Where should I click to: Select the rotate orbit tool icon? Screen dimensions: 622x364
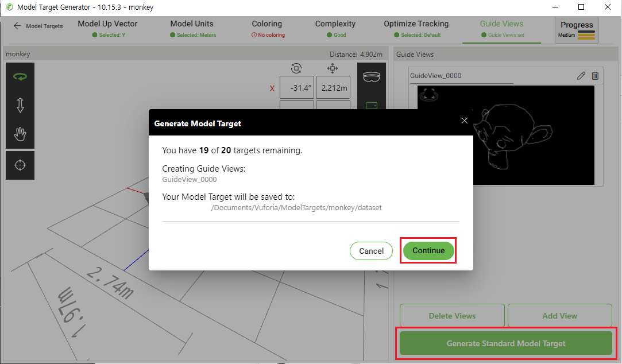click(x=20, y=77)
